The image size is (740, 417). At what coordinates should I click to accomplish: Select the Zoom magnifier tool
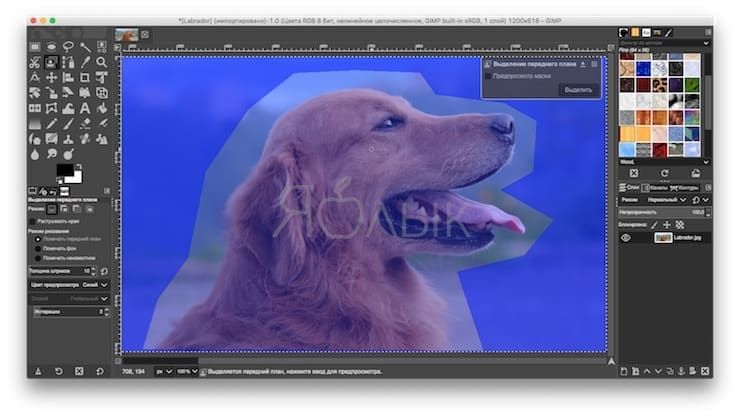point(101,62)
